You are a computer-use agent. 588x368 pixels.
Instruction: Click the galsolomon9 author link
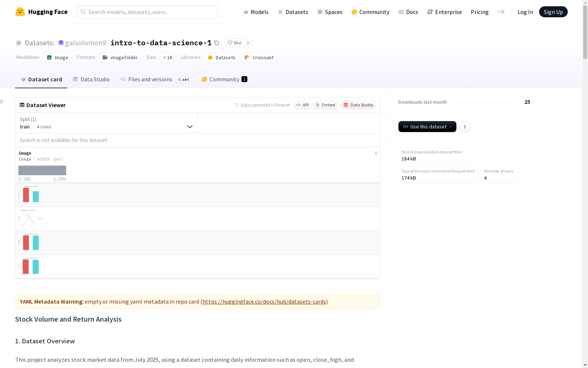click(x=86, y=43)
